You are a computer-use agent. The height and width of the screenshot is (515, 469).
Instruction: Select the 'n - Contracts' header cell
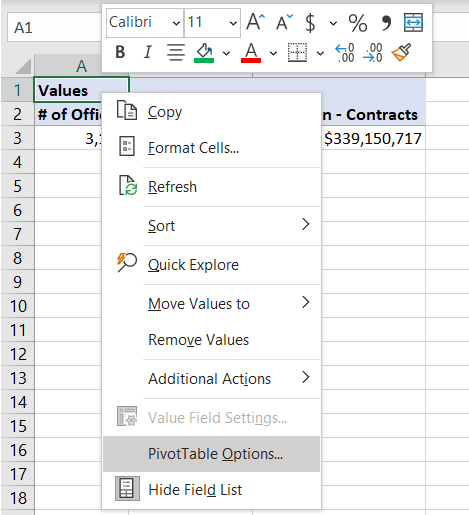373,114
